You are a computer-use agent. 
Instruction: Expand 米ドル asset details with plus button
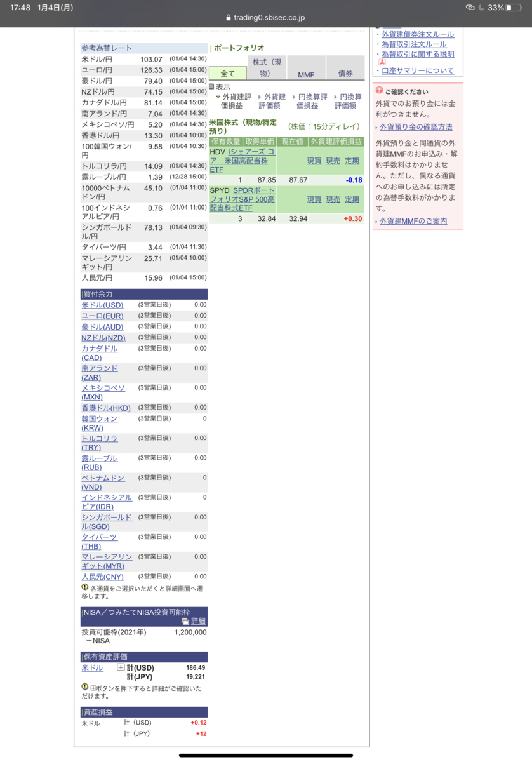click(x=121, y=667)
